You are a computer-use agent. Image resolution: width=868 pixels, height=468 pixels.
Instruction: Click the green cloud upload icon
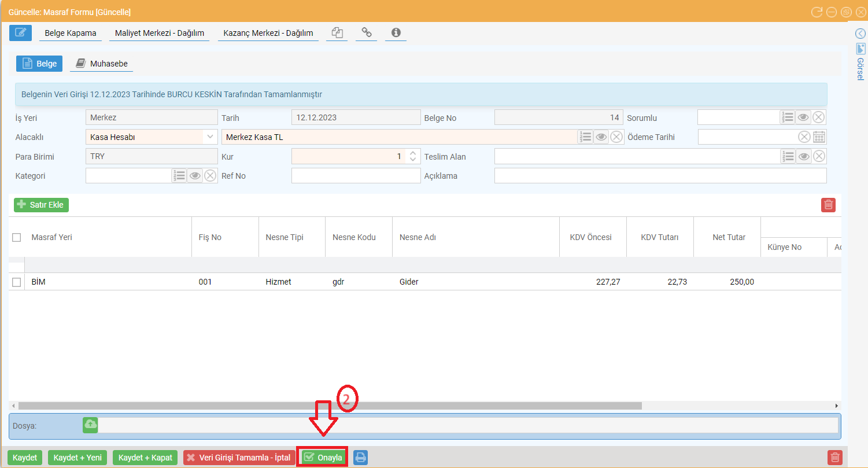90,424
